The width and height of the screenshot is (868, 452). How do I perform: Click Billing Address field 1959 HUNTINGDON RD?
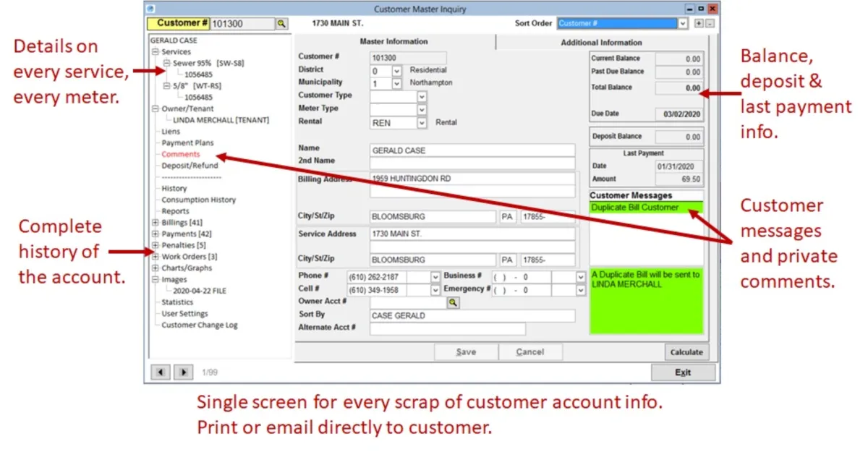472,179
